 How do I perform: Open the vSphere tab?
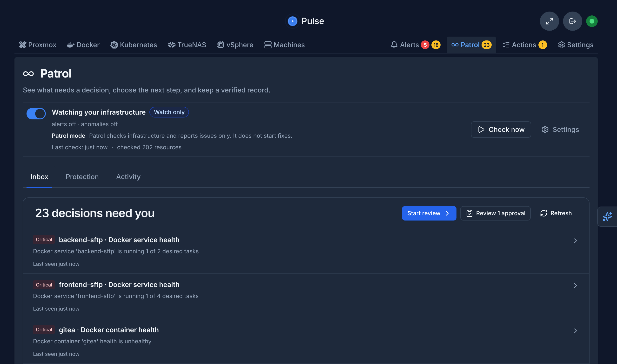click(x=235, y=45)
